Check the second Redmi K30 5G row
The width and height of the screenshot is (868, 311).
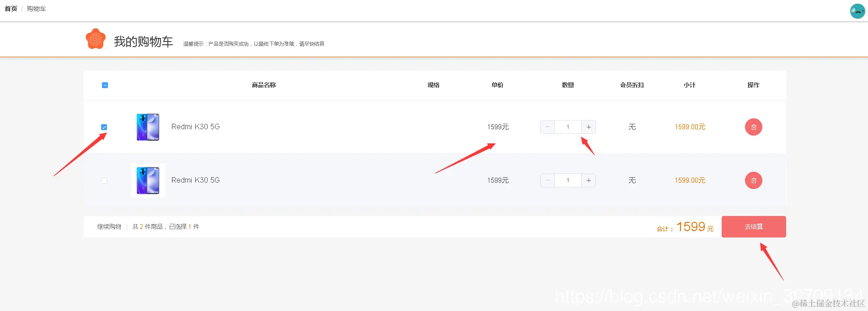pos(104,180)
